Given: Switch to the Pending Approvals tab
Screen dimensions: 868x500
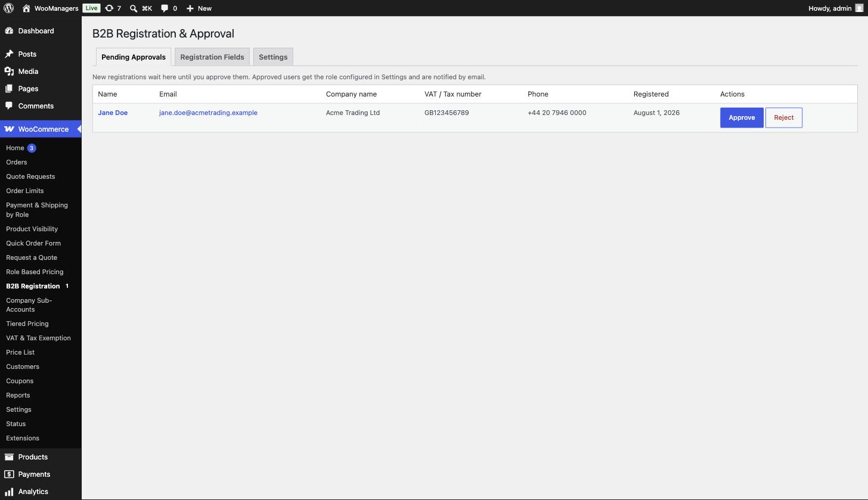Looking at the screenshot, I should (134, 57).
